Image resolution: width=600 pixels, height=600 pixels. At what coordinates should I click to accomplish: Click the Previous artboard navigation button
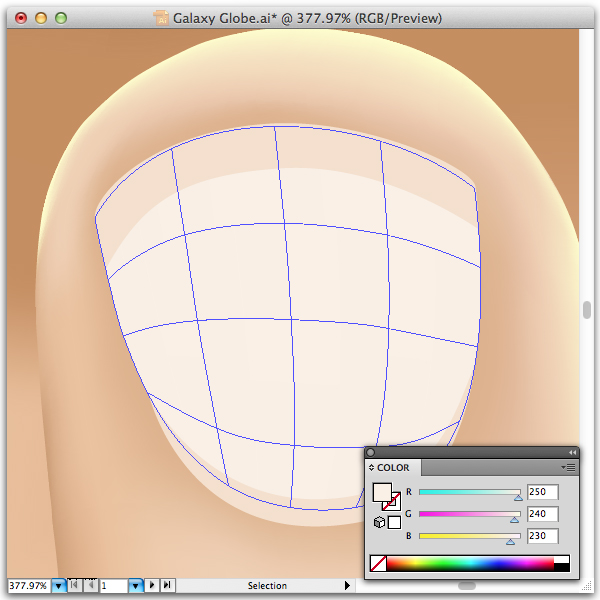(90, 585)
